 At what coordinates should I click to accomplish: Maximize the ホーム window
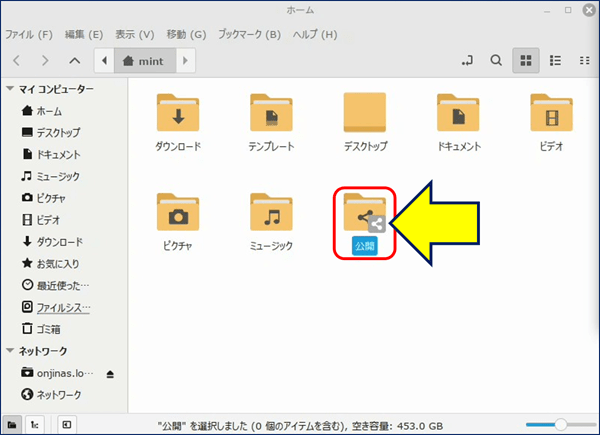[x=568, y=10]
